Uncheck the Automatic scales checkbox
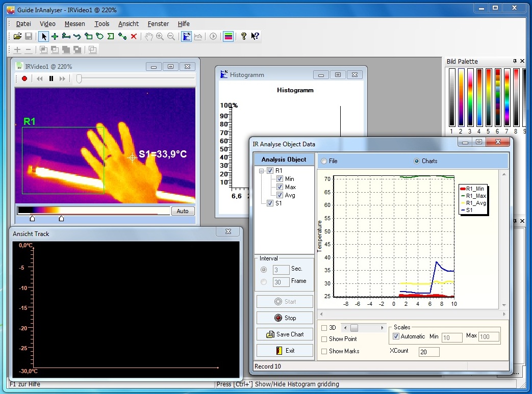532x394 pixels. (x=396, y=336)
